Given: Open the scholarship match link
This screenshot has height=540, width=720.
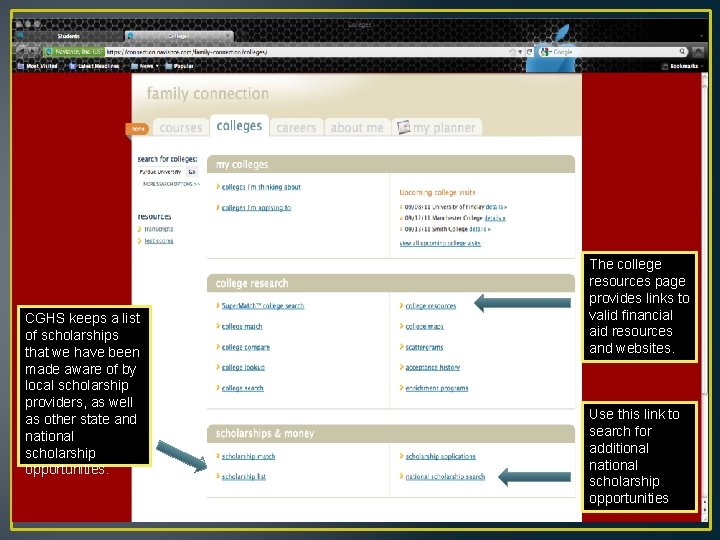Looking at the screenshot, I should coord(248,456).
